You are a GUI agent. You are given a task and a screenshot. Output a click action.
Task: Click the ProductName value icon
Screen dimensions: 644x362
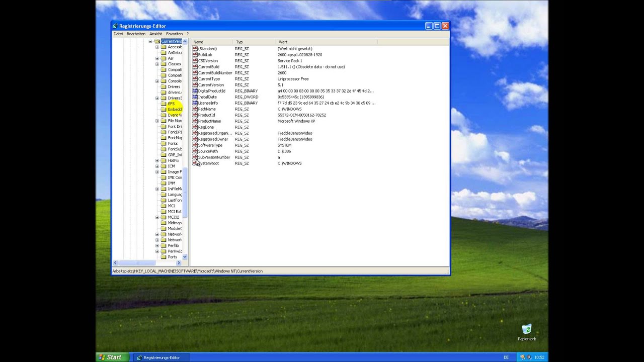click(195, 121)
